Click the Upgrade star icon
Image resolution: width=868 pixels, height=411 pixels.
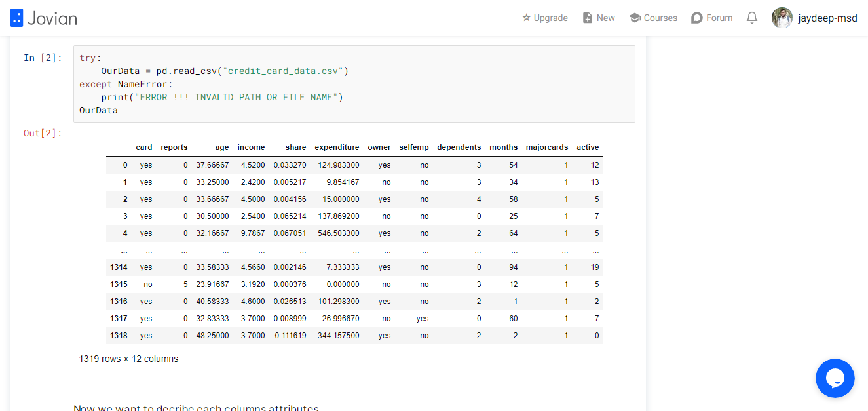526,18
